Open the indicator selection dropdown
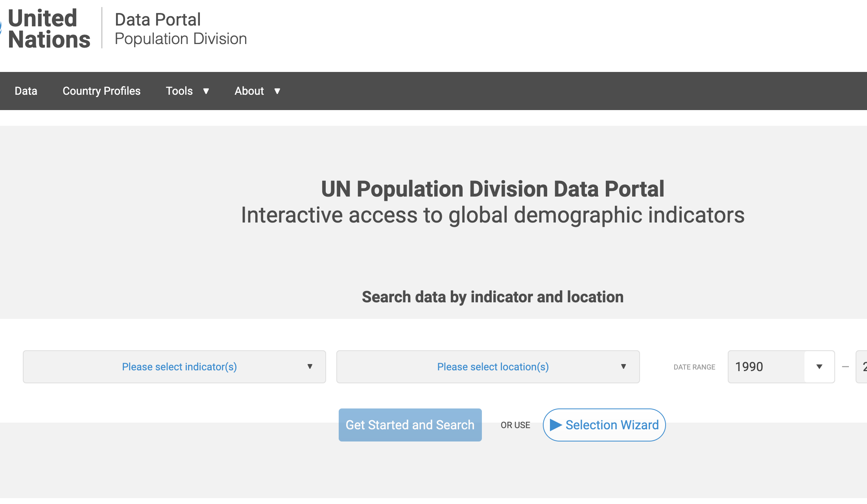This screenshot has width=867, height=504. [x=174, y=367]
